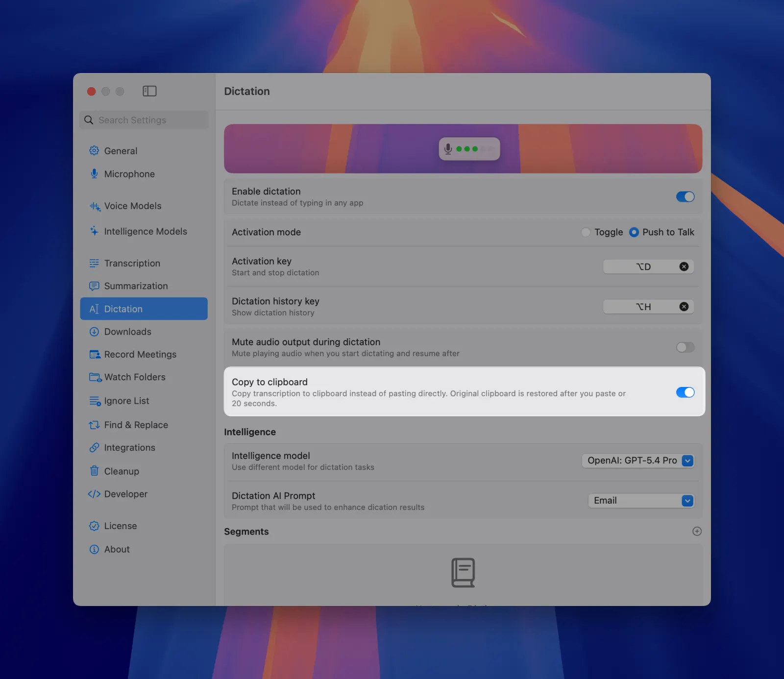Select the Toggle activation mode
784x679 pixels.
[x=586, y=232]
